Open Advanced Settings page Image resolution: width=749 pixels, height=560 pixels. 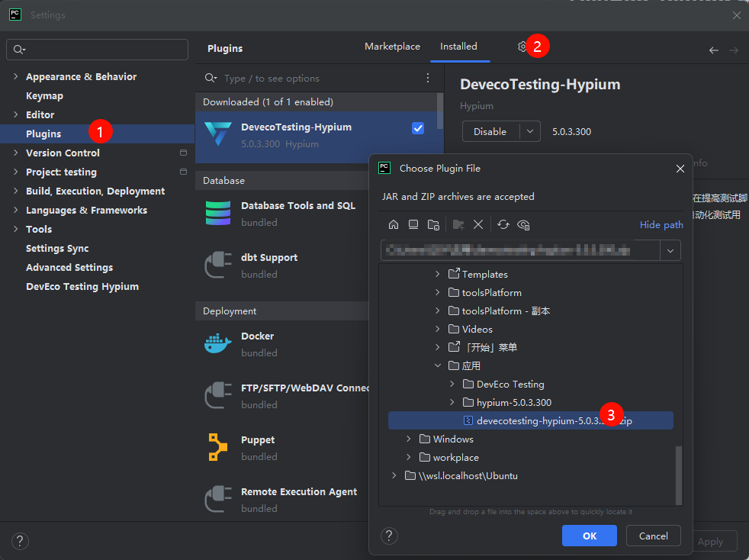point(69,268)
